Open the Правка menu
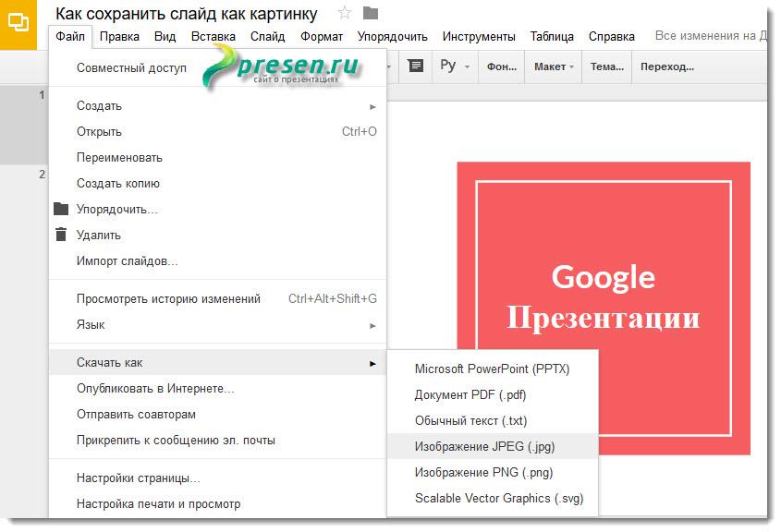Image resolution: width=781 pixels, height=532 pixels. pyautogui.click(x=119, y=36)
